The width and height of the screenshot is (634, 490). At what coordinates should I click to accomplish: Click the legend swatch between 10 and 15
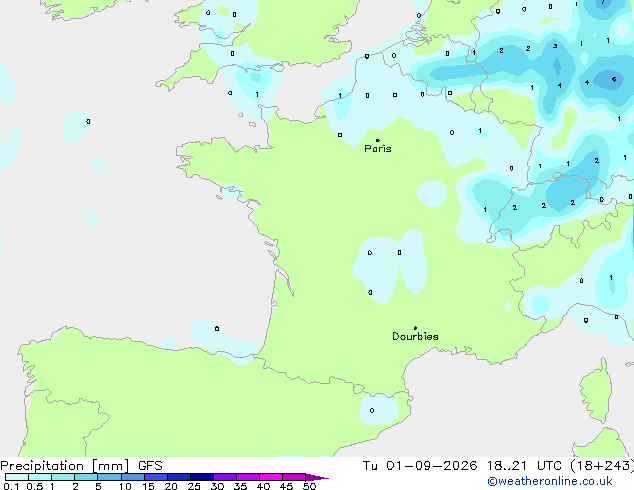tap(133, 477)
